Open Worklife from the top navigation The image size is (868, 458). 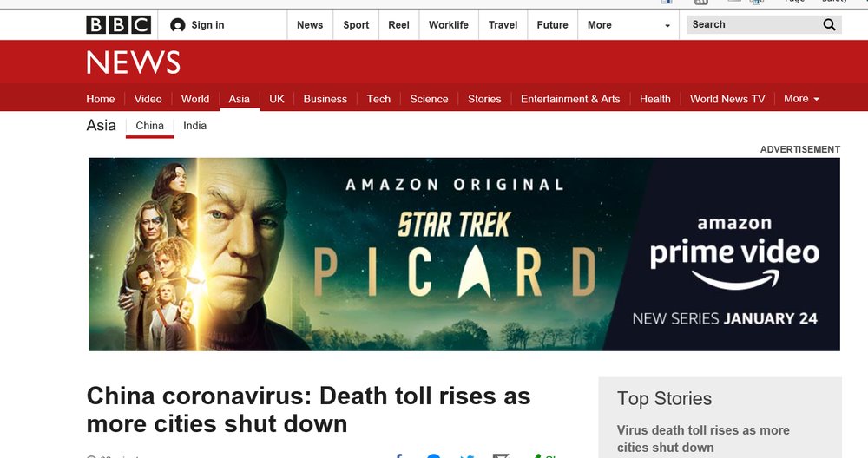point(449,25)
